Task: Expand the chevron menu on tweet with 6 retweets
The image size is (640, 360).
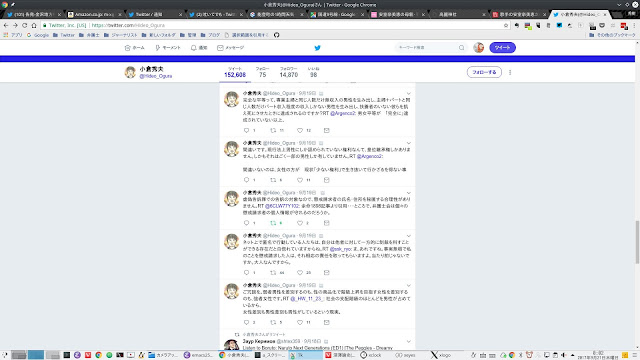Action: pyautogui.click(x=409, y=143)
